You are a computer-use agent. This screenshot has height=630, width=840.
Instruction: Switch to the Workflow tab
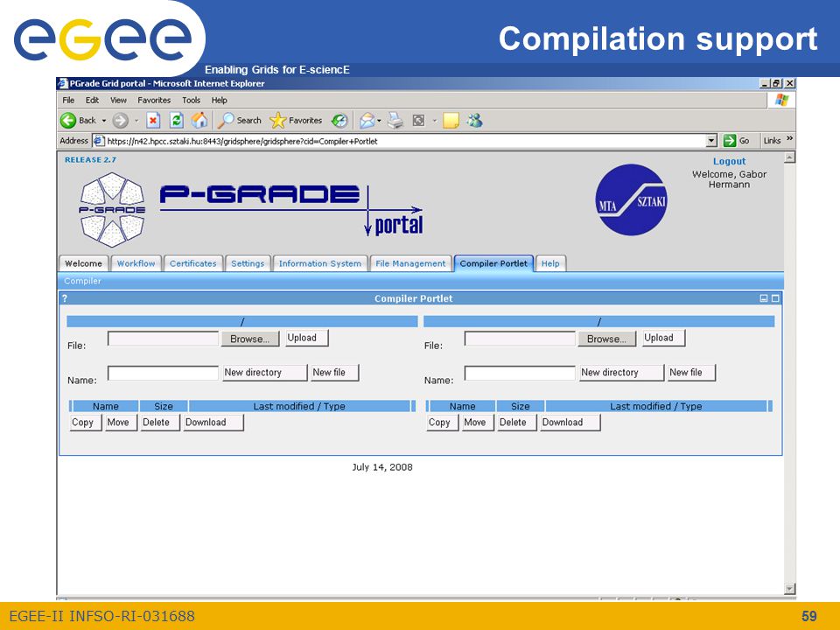click(x=136, y=263)
